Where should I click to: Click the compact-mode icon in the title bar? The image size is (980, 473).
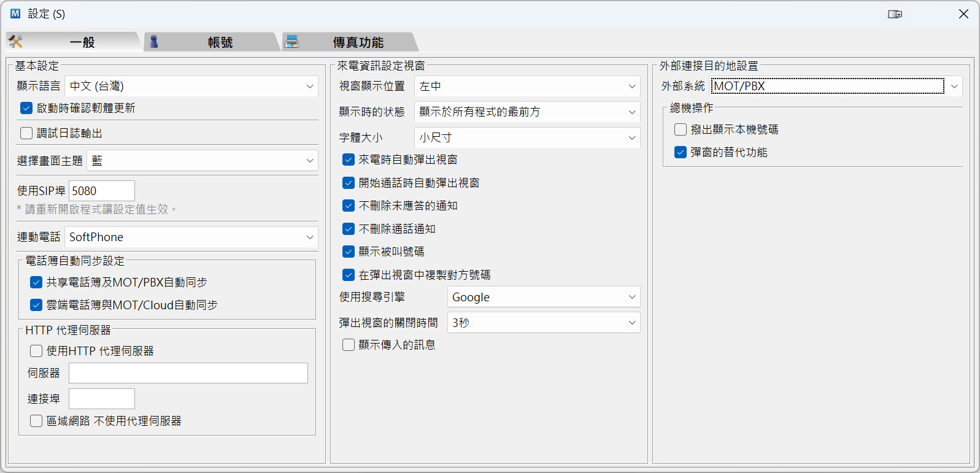[895, 14]
